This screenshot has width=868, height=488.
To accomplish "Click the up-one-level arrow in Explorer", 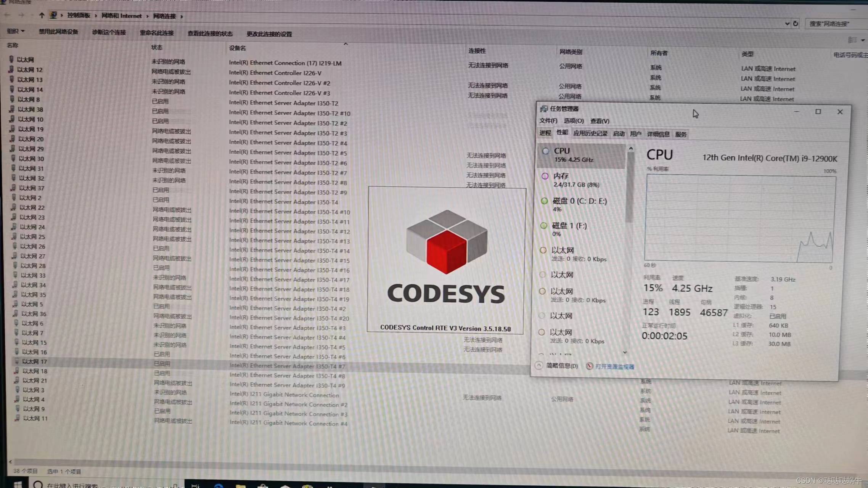I will click(x=42, y=15).
